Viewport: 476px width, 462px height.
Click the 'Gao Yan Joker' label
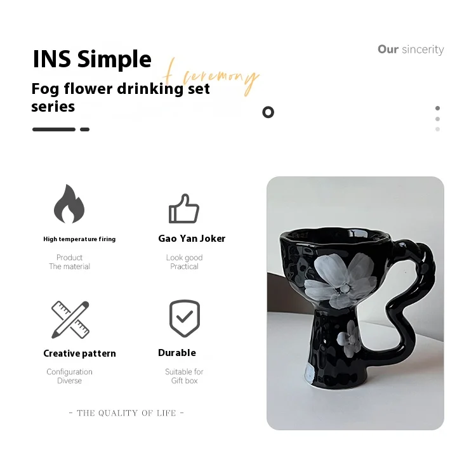pos(192,239)
